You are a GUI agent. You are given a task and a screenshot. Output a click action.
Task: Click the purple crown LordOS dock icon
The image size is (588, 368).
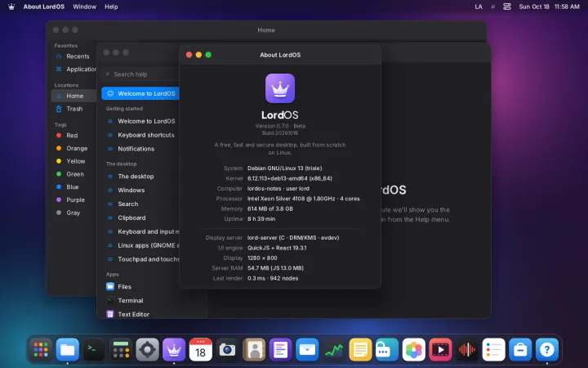coord(174,350)
